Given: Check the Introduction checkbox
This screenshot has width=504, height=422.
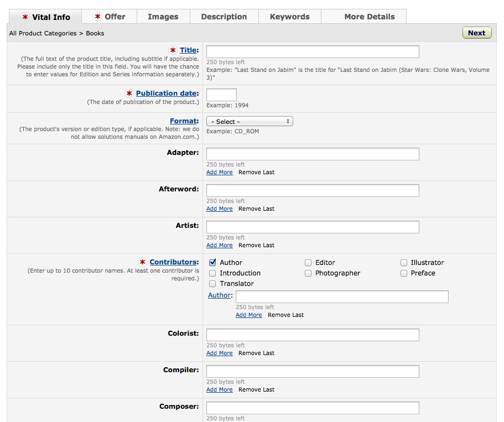Looking at the screenshot, I should click(x=212, y=273).
